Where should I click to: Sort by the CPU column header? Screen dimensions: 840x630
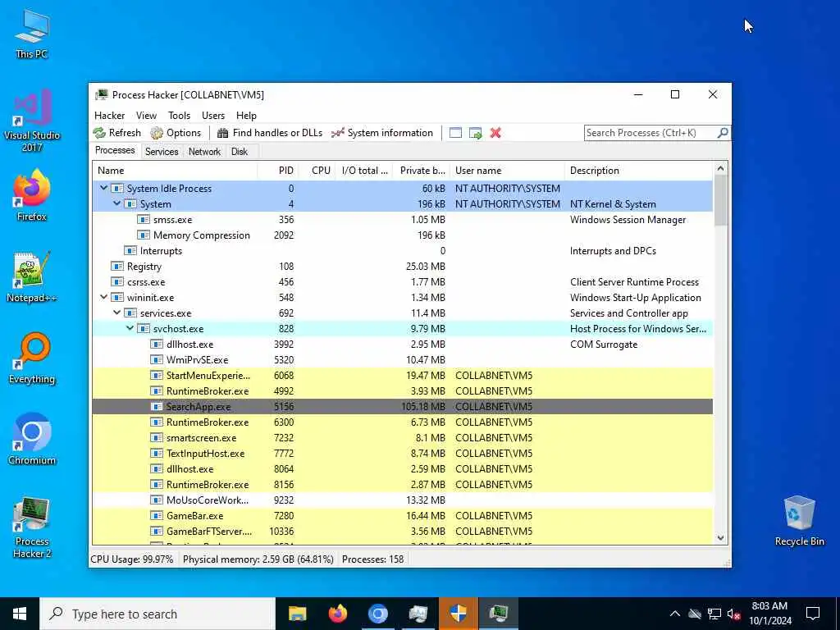(317, 171)
